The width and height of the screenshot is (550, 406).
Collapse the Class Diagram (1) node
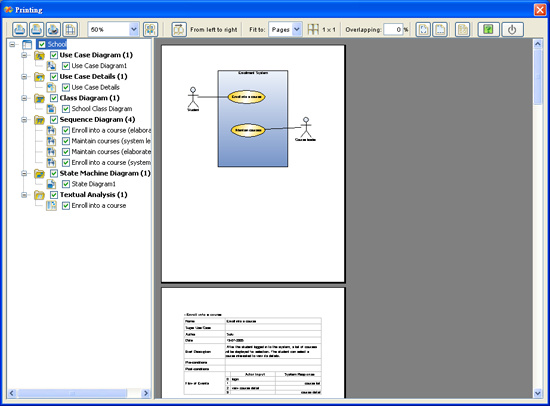tap(24, 98)
